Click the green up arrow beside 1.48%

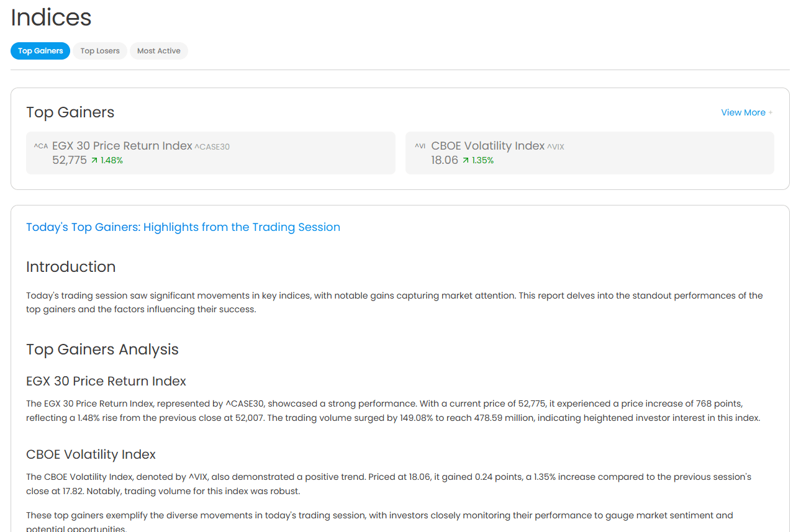[x=94, y=160]
